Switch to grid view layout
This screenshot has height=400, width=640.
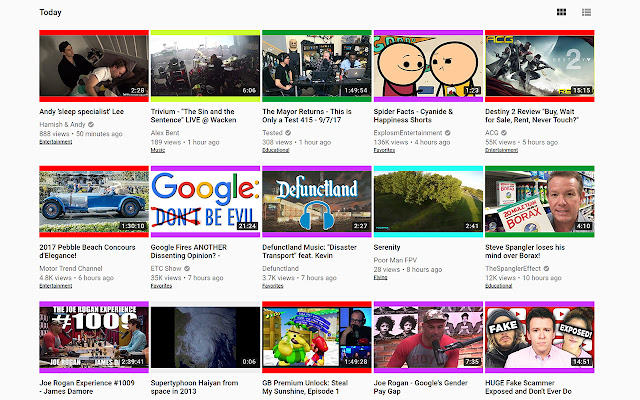point(561,12)
